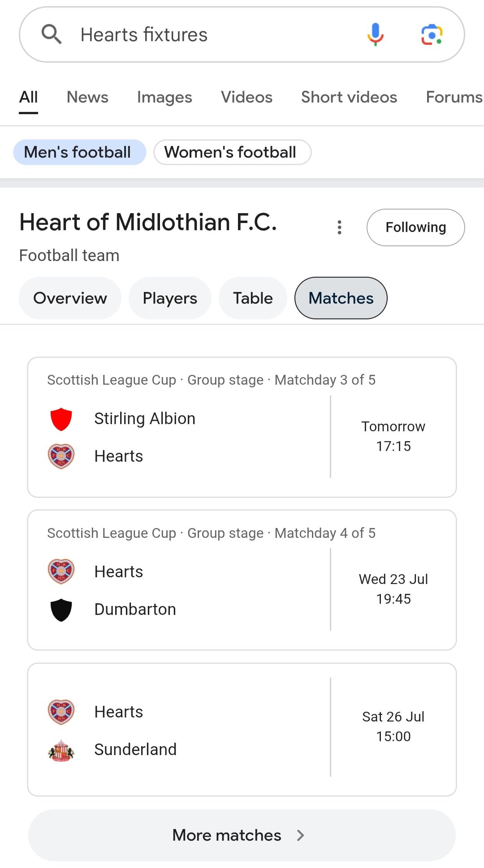
Task: Tap the Sunderland club crest
Action: [61, 749]
